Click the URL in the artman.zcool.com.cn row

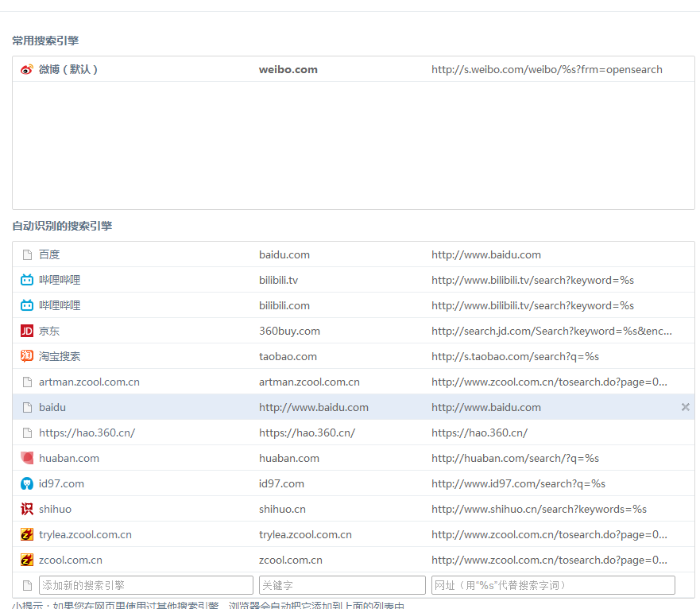pyautogui.click(x=549, y=382)
